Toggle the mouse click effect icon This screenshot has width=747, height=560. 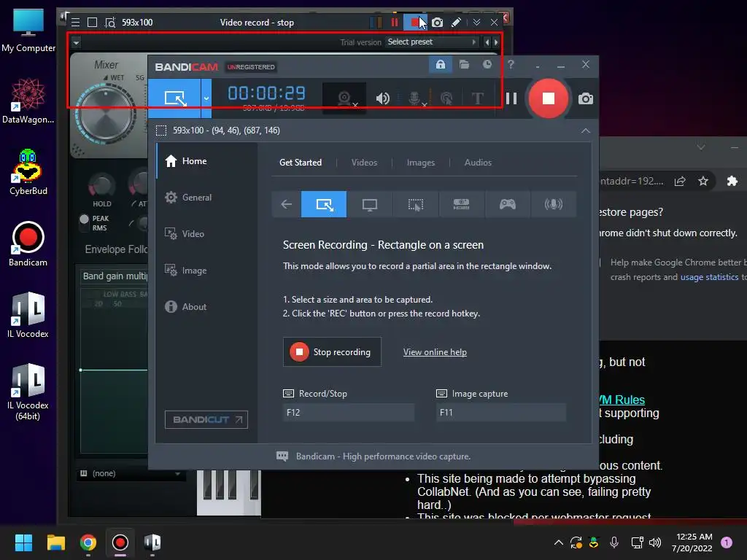(446, 98)
